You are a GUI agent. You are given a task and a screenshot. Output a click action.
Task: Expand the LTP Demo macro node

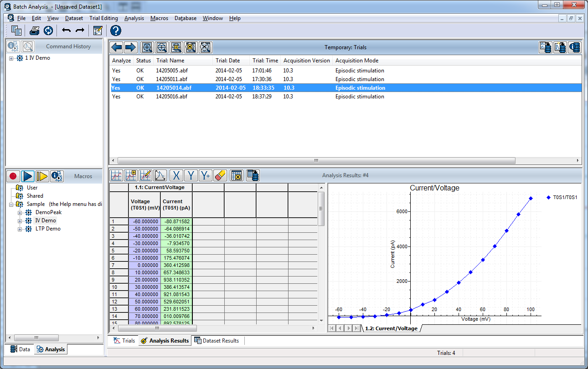[x=20, y=229]
